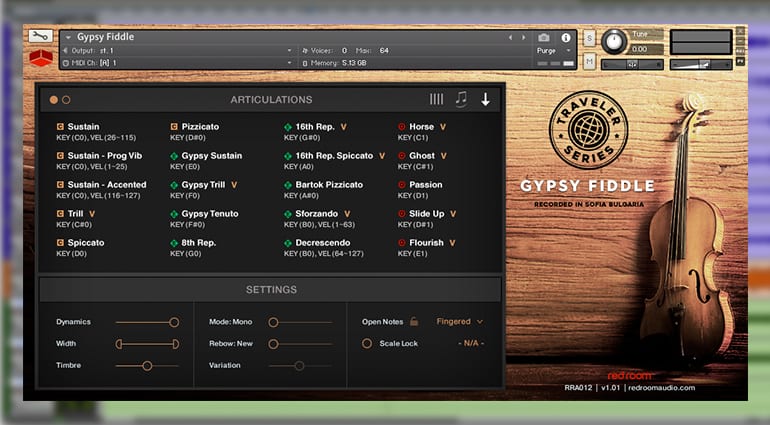770x425 pixels.
Task: Click the V beside 16th Rep. Spiccato
Action: pos(382,156)
